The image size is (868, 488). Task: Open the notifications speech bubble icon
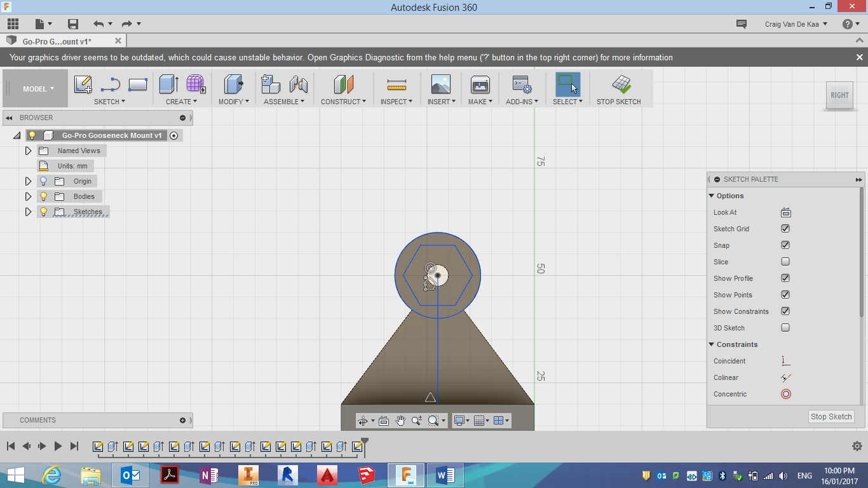(x=741, y=24)
